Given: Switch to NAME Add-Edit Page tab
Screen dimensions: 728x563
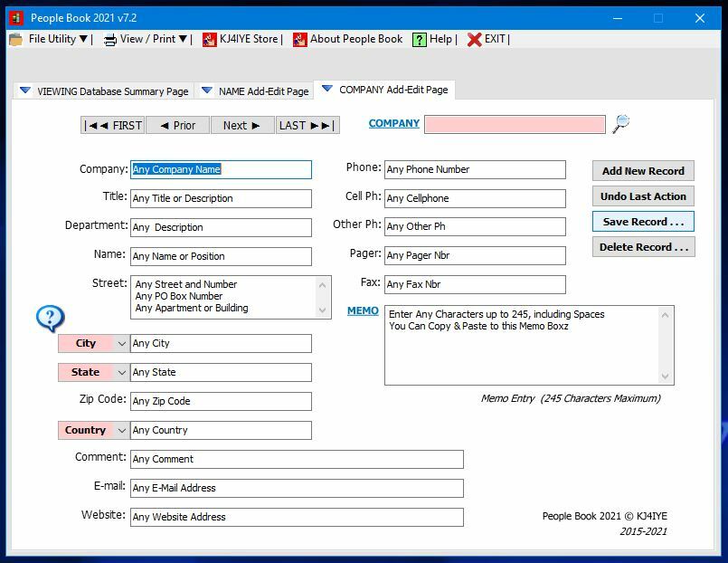Looking at the screenshot, I should pos(255,91).
